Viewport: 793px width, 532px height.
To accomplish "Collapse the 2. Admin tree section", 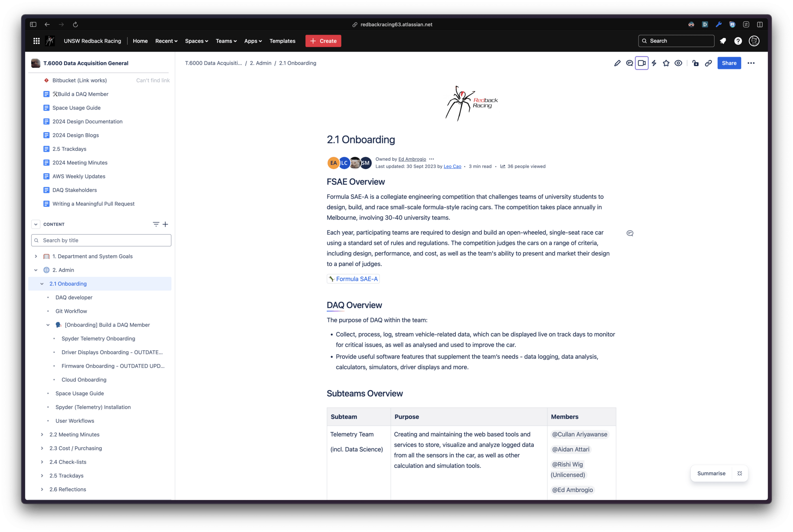I will 36,270.
